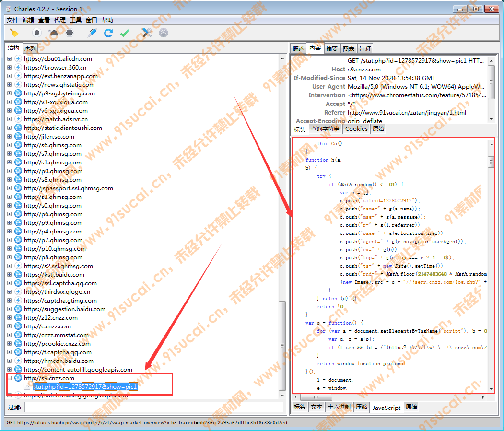
Task: Select the http://p0.qhmsg.com host row
Action: click(x=53, y=171)
